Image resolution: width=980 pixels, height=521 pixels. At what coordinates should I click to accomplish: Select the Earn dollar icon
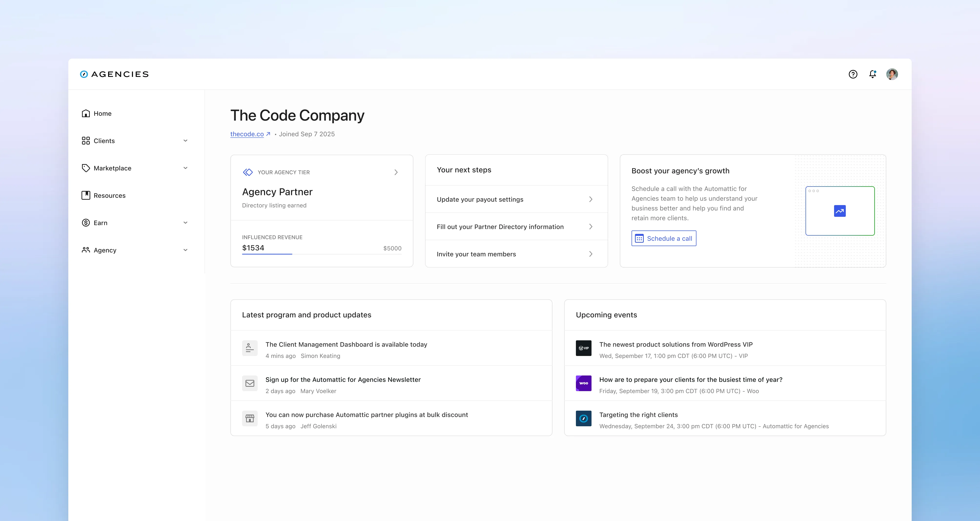coord(86,223)
